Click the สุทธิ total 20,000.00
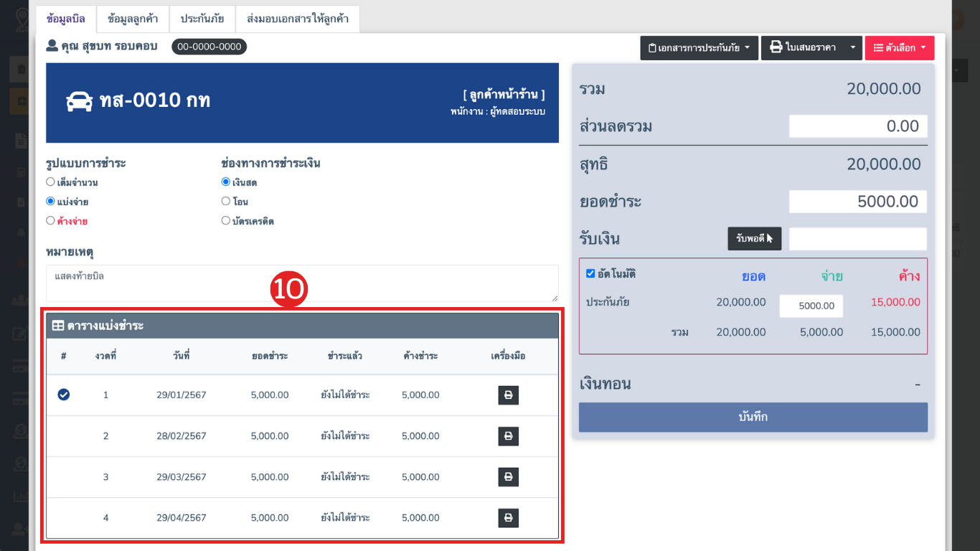The height and width of the screenshot is (551, 980). (x=884, y=164)
